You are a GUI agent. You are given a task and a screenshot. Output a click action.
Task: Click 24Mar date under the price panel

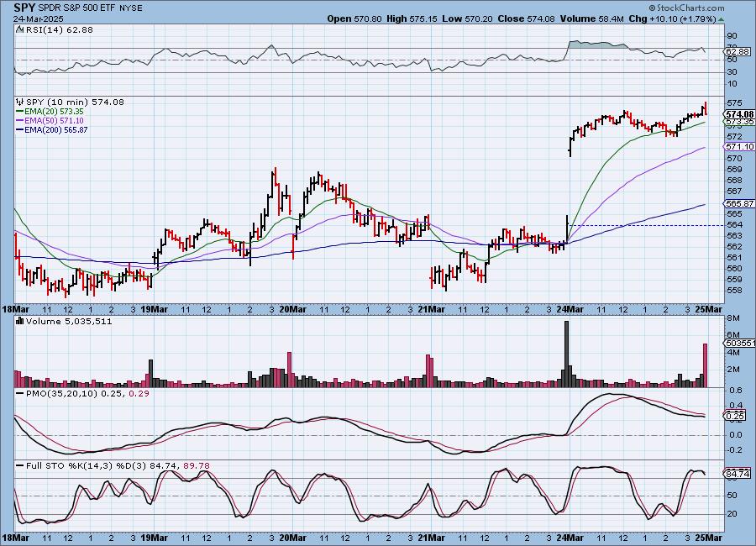click(x=570, y=309)
